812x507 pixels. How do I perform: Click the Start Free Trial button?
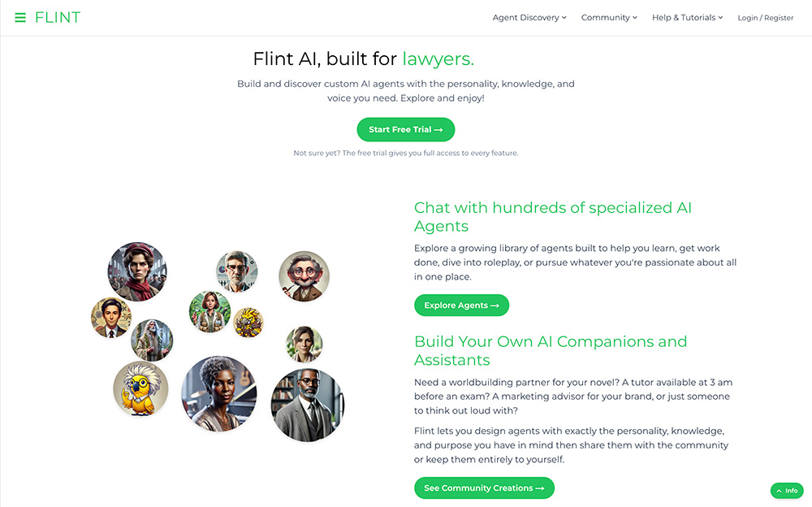click(x=406, y=130)
